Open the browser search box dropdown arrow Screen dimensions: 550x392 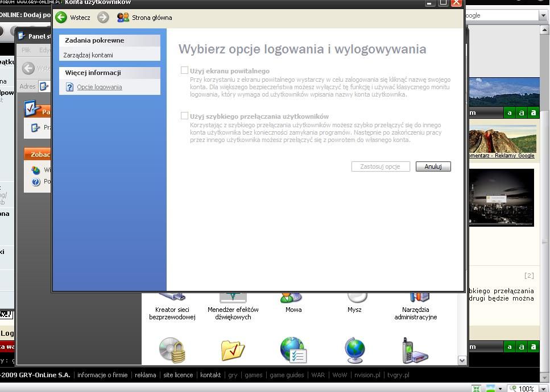(543, 16)
